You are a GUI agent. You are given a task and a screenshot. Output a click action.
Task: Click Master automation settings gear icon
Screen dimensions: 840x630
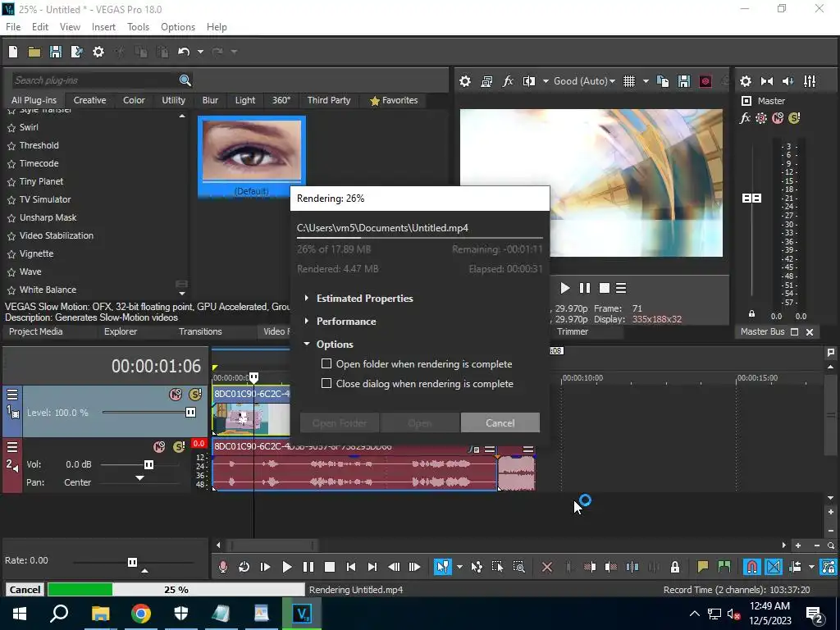[x=761, y=118]
